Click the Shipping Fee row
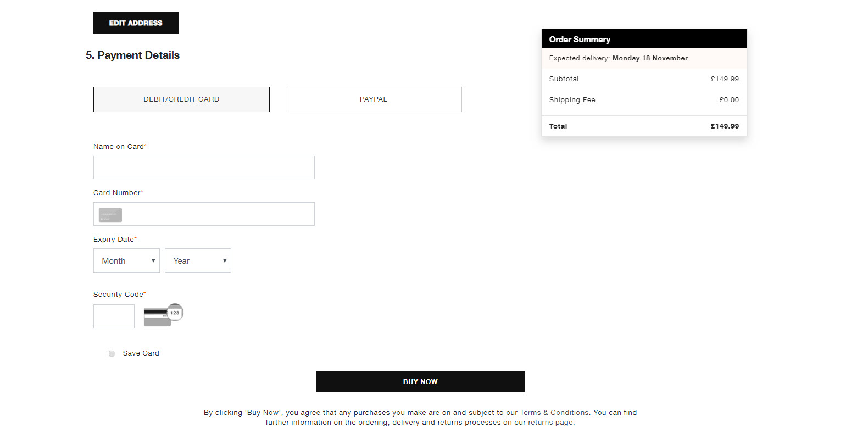 (x=644, y=100)
